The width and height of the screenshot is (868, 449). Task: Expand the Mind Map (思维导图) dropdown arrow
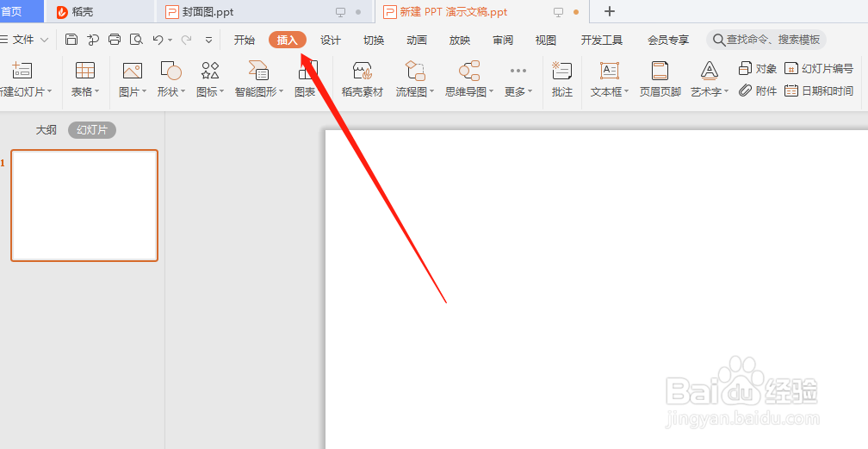point(491,91)
